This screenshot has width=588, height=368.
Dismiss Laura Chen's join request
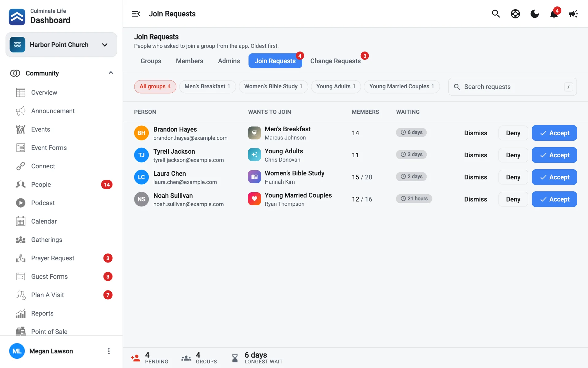click(x=475, y=177)
